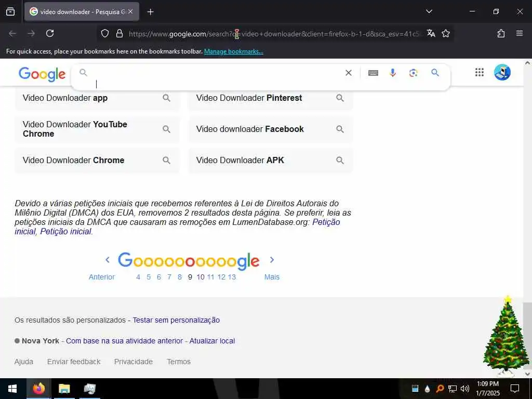This screenshot has height=399, width=532.
Task: Clear the search box with X
Action: (x=349, y=73)
